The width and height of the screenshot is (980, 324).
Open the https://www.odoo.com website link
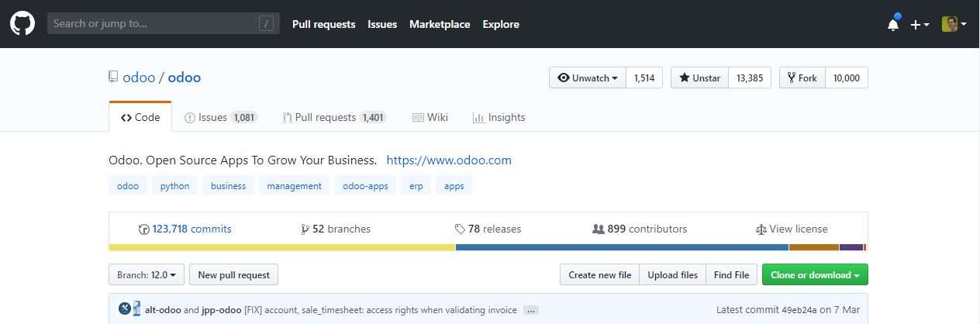pos(449,160)
